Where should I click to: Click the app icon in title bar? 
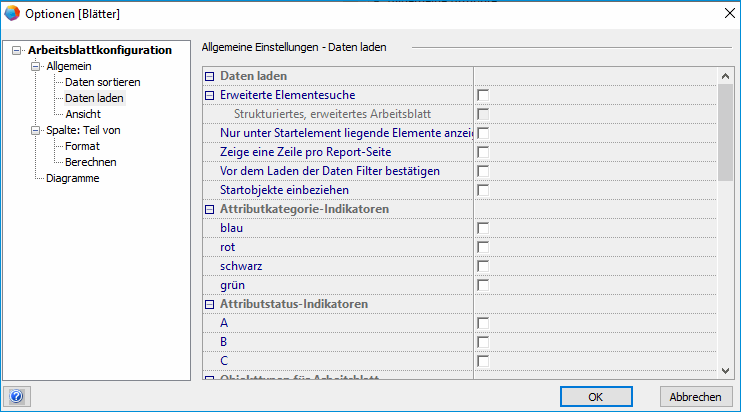(12, 13)
